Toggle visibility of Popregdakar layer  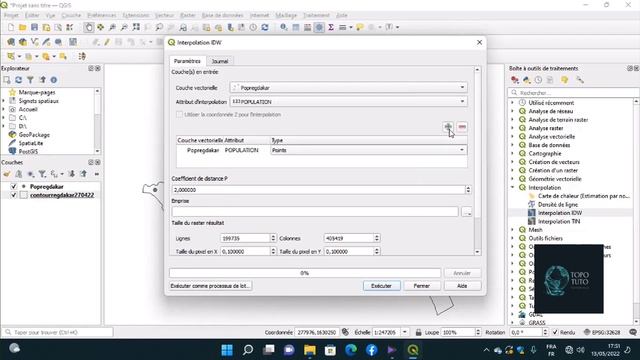(13, 187)
